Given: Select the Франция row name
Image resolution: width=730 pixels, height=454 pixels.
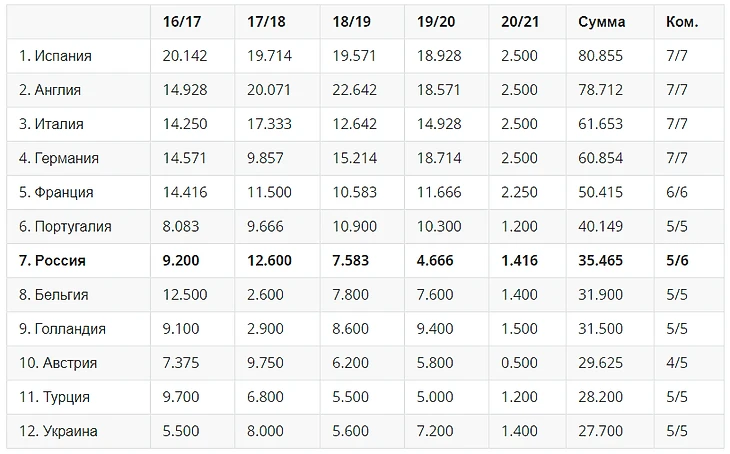Looking at the screenshot, I should tap(56, 192).
